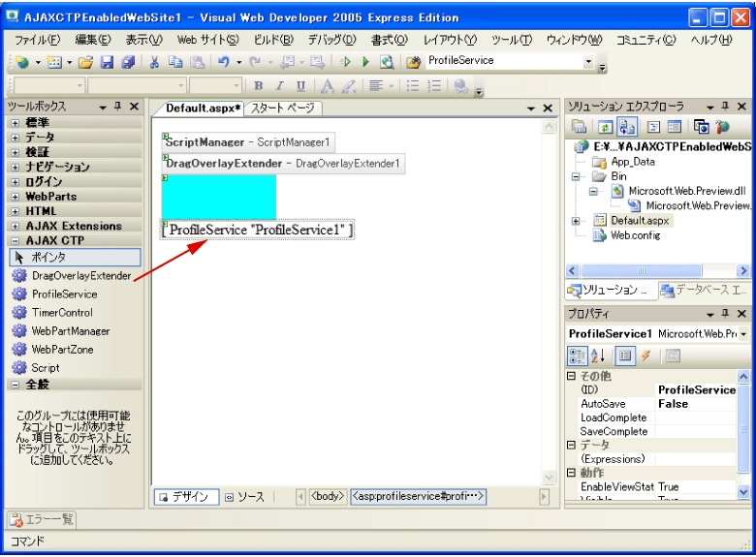Image resolution: width=756 pixels, height=557 pixels.
Task: Click the Save toolbar icon
Action: 107,62
